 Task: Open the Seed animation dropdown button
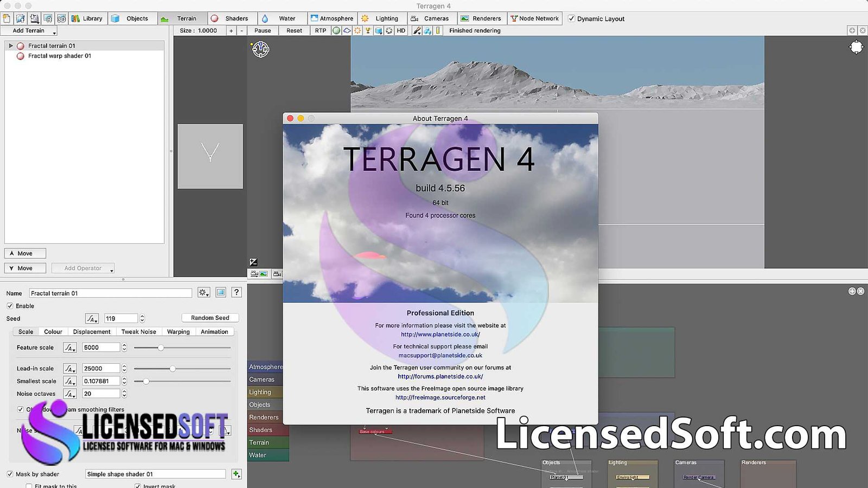click(x=92, y=318)
